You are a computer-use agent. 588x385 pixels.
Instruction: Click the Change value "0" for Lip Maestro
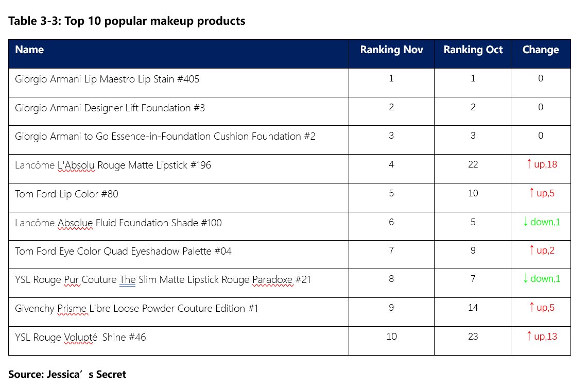541,78
